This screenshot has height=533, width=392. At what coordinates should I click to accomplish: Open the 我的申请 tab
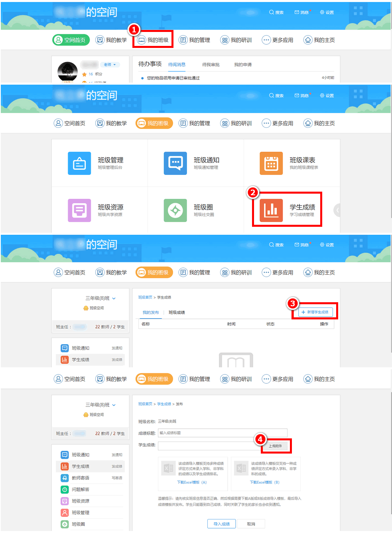(242, 65)
